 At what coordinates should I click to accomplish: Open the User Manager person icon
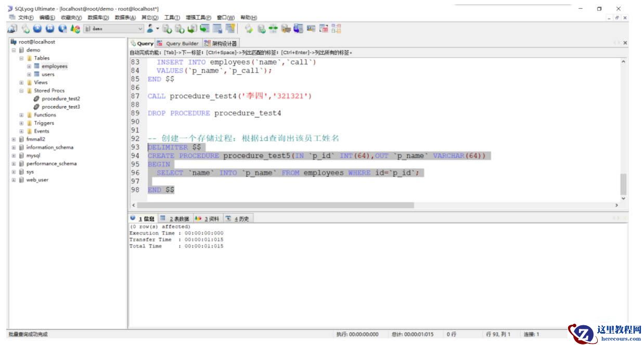[x=151, y=29]
